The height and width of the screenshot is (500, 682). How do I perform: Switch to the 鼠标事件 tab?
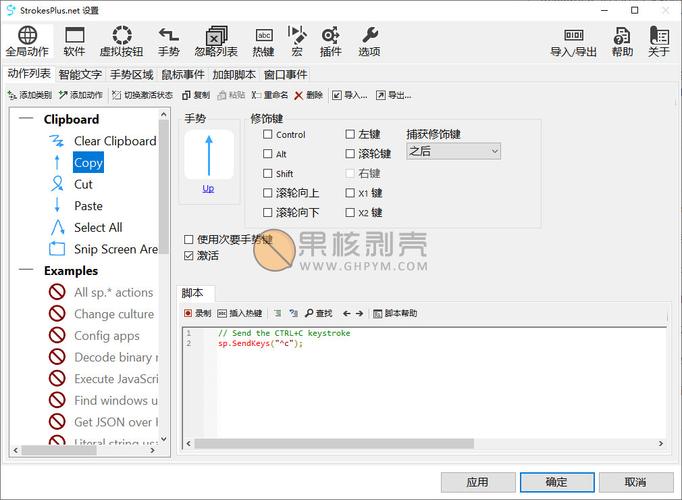coord(183,75)
